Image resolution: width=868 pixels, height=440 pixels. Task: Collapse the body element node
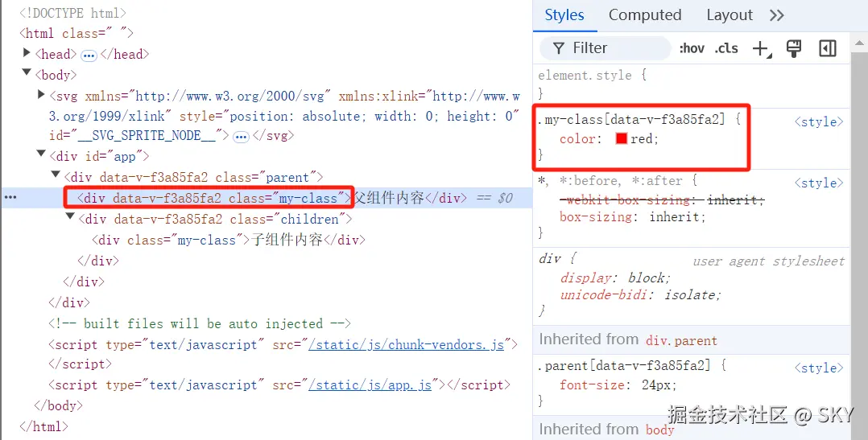point(26,72)
